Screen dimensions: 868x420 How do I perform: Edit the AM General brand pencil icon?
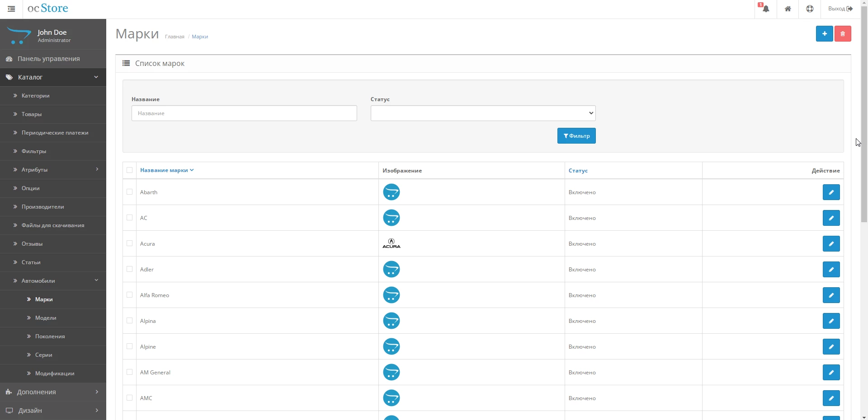(831, 372)
